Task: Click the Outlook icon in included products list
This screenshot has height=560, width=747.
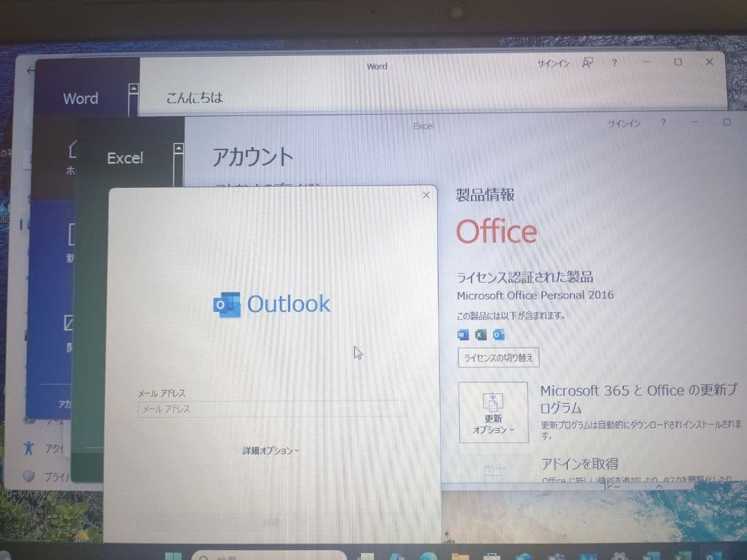Action: point(499,335)
